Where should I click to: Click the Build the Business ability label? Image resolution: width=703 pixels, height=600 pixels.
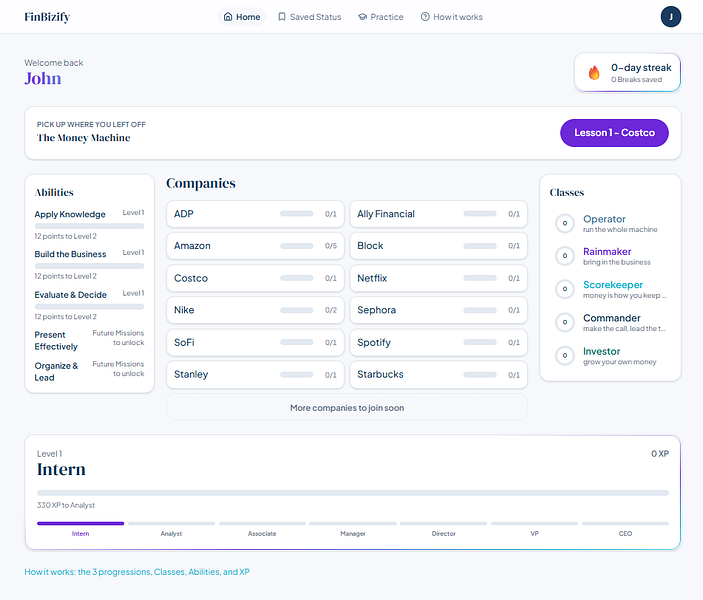tap(70, 254)
